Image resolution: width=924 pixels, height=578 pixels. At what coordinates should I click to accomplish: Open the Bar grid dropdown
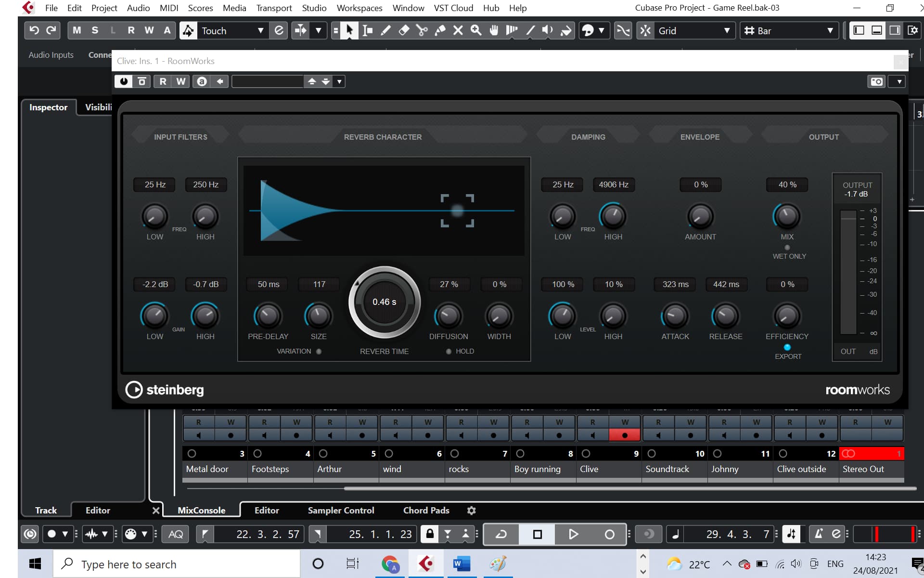830,30
